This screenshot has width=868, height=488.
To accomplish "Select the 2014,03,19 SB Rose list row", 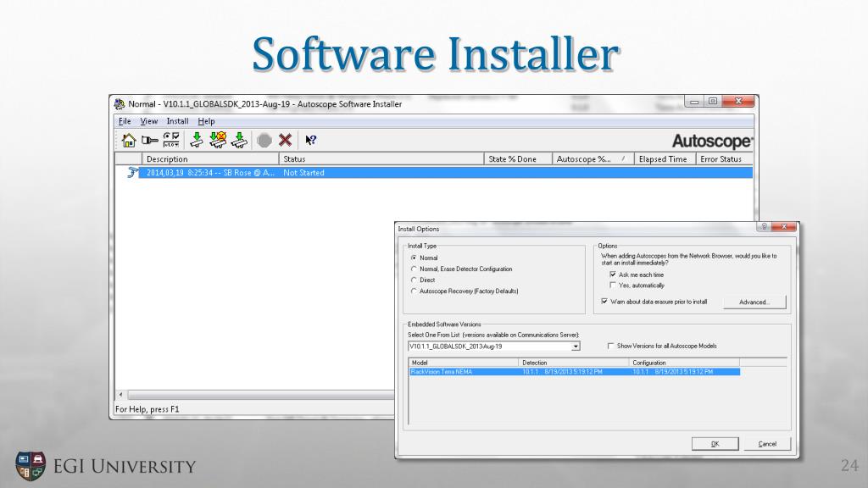I will 446,173.
